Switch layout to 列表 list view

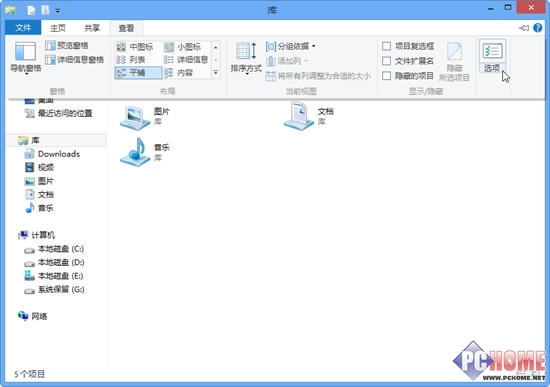pos(130,60)
